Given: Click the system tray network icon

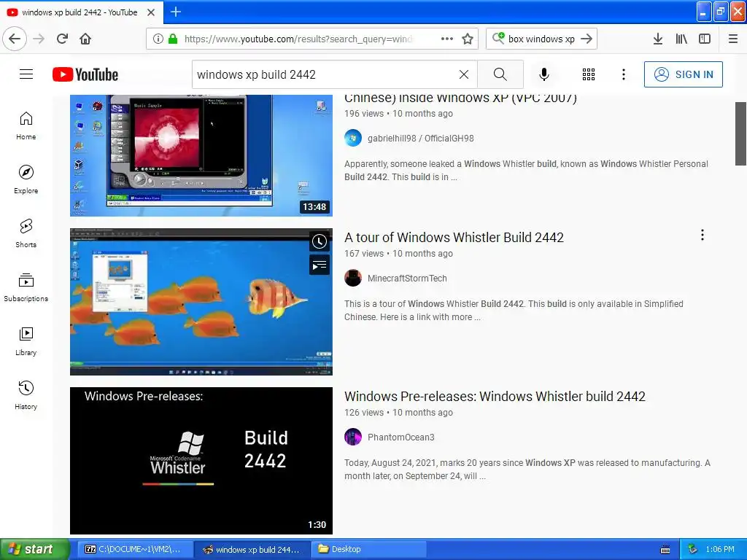Looking at the screenshot, I should [x=692, y=549].
